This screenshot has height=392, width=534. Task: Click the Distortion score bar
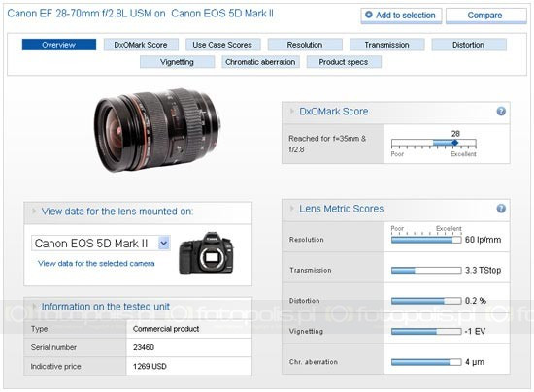[426, 301]
